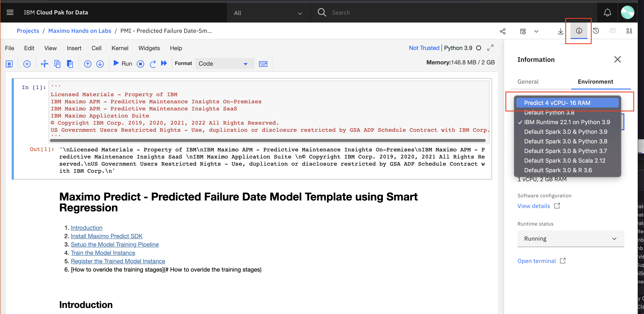Choose Default Spark 3.0 & Python 3.9
The image size is (644, 314).
[x=568, y=131]
